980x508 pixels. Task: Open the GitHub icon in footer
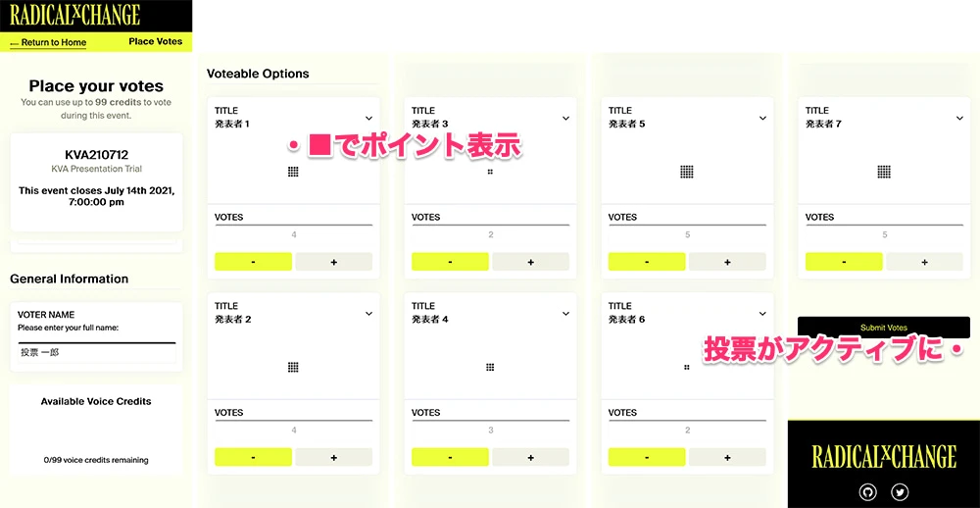(x=867, y=492)
